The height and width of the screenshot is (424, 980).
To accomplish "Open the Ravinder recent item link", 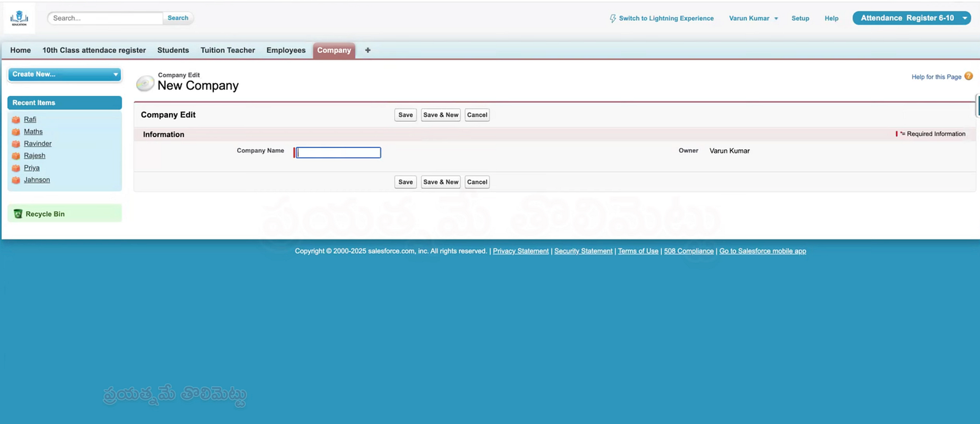I will pos(37,144).
